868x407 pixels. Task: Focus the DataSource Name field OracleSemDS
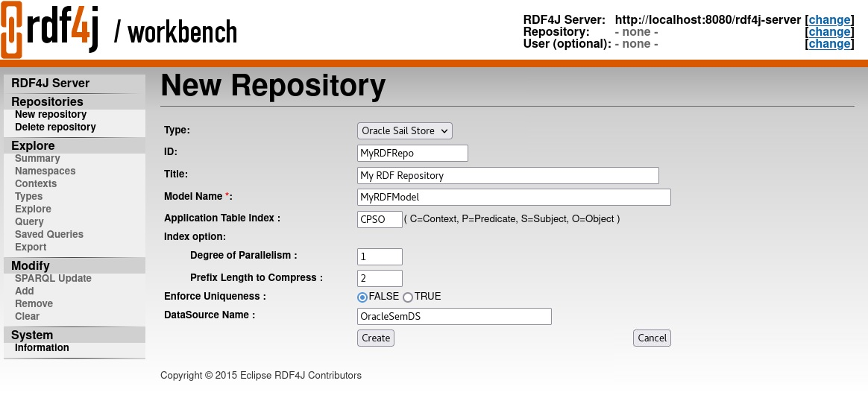[x=454, y=316]
